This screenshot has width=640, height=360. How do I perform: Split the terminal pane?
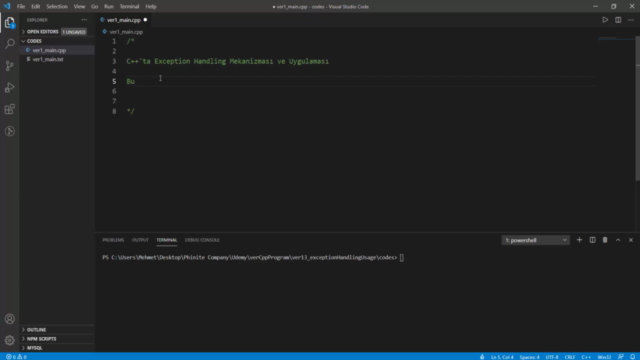coord(592,240)
